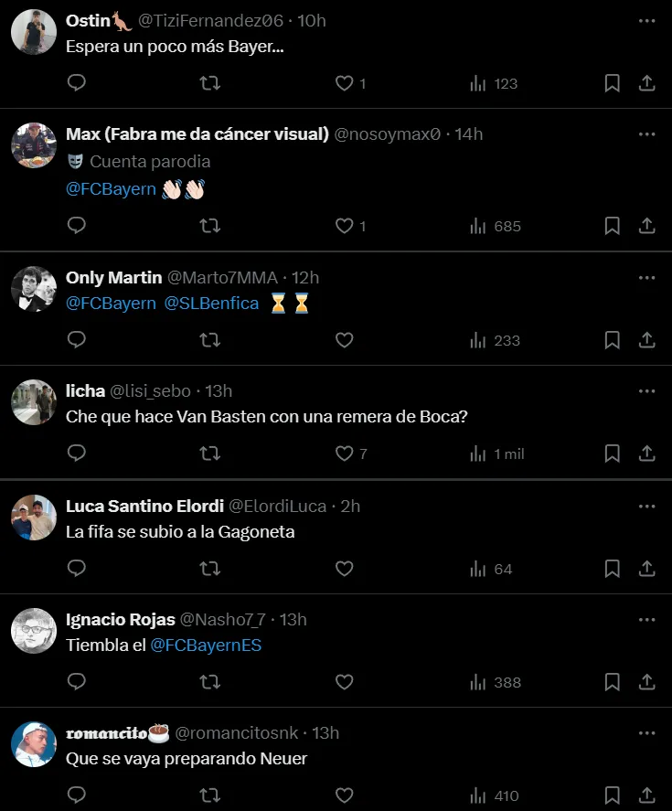Repost Ignacio Rojas's tweet
The height and width of the screenshot is (811, 672).
pyautogui.click(x=209, y=682)
